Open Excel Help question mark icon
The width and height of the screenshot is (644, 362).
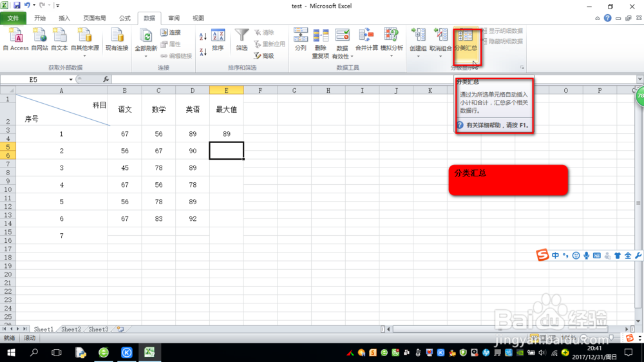coord(607,18)
